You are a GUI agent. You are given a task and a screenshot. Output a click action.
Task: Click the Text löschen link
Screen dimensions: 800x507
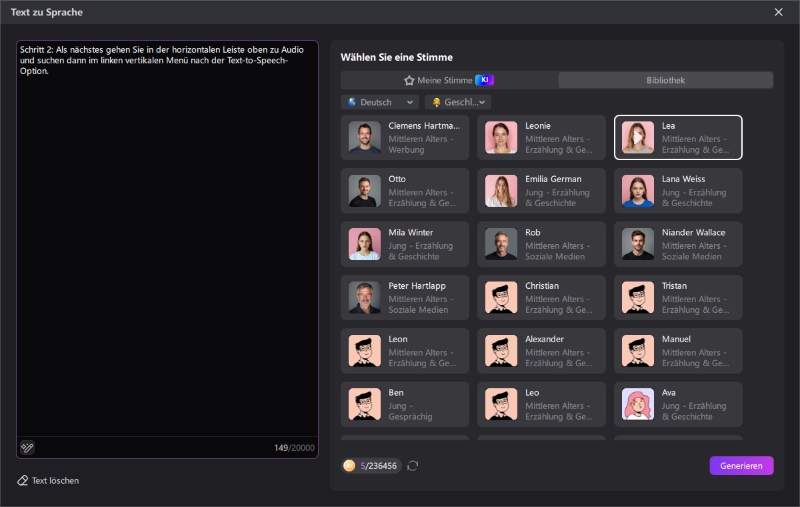click(x=55, y=481)
